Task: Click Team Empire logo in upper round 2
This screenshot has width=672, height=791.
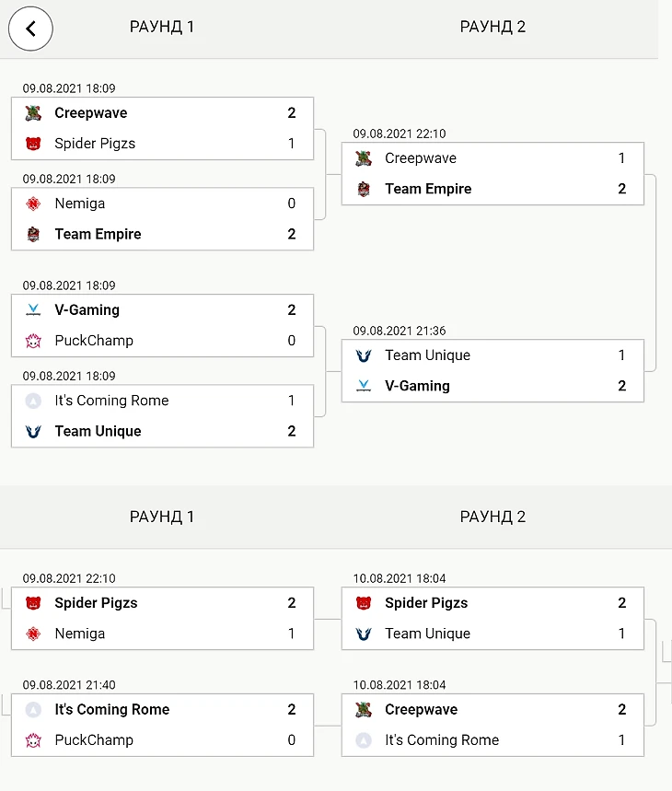Action: click(364, 189)
